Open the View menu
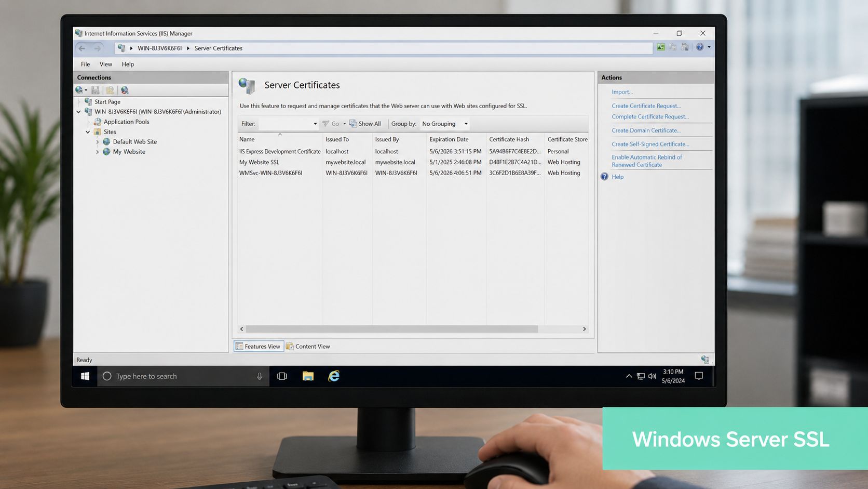The width and height of the screenshot is (868, 489). [x=106, y=64]
